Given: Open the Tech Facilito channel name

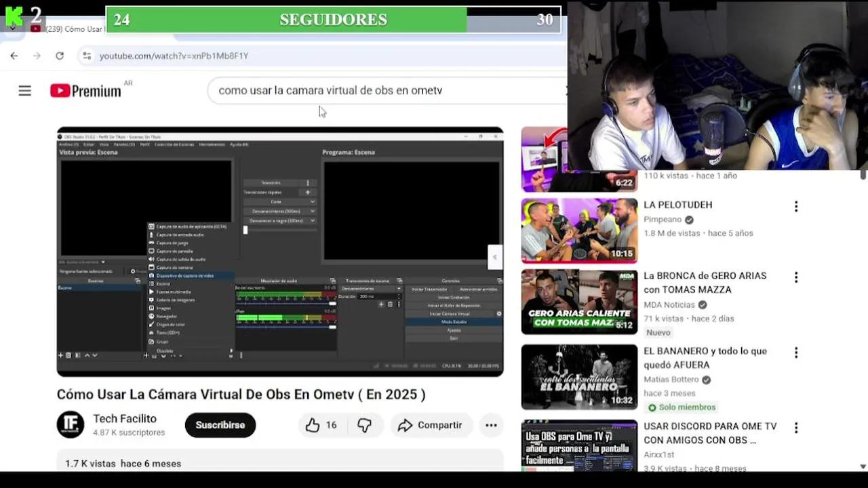Looking at the screenshot, I should [x=125, y=419].
